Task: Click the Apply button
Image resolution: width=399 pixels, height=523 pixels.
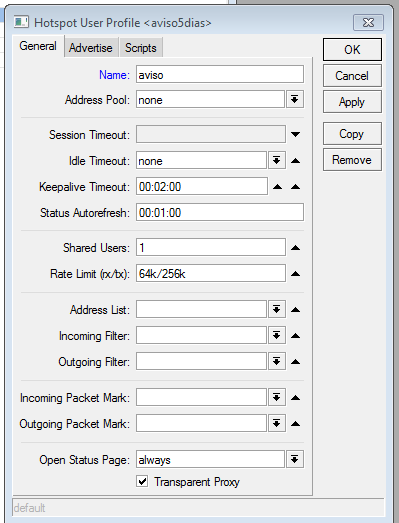Action: coord(352,102)
